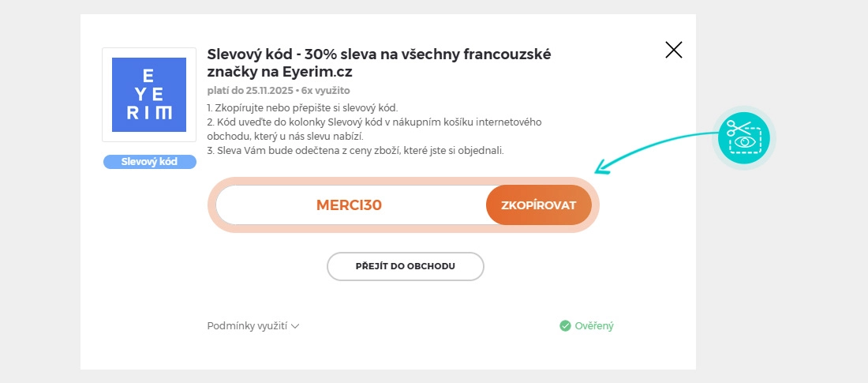Screen dimensions: 868x383
Task: Select the MERCI30 discount code text
Action: (x=349, y=205)
